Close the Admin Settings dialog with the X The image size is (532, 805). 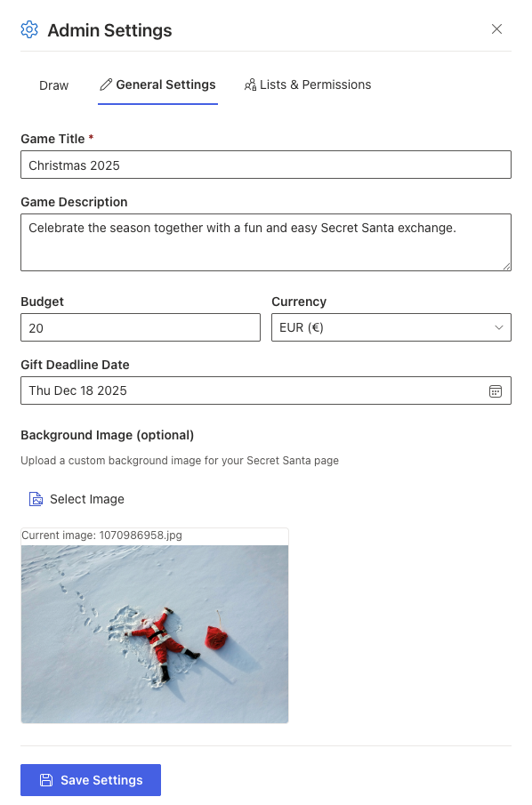497,28
